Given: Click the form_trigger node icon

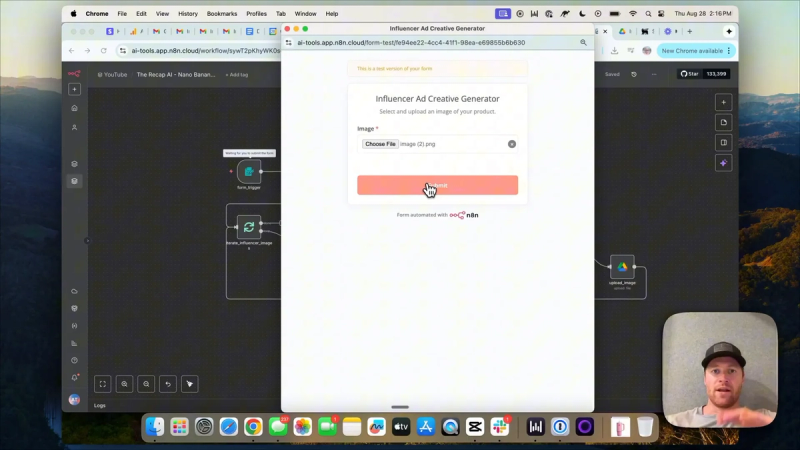Looking at the screenshot, I should [249, 171].
